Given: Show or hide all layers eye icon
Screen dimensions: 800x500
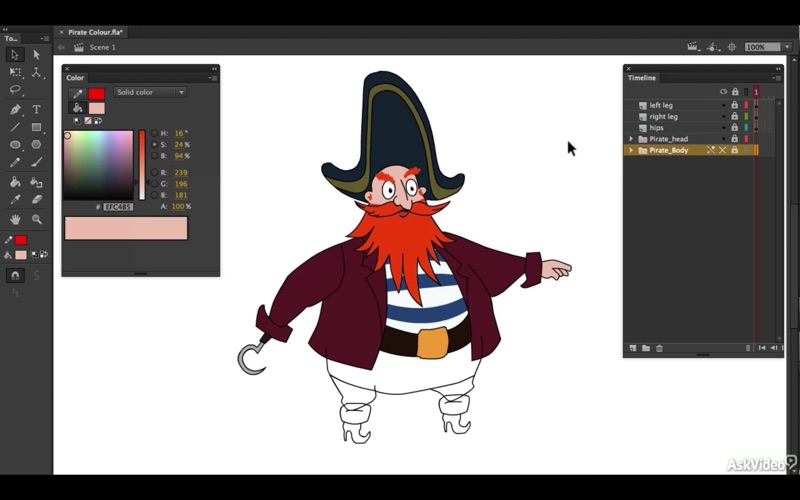Looking at the screenshot, I should pyautogui.click(x=723, y=92).
